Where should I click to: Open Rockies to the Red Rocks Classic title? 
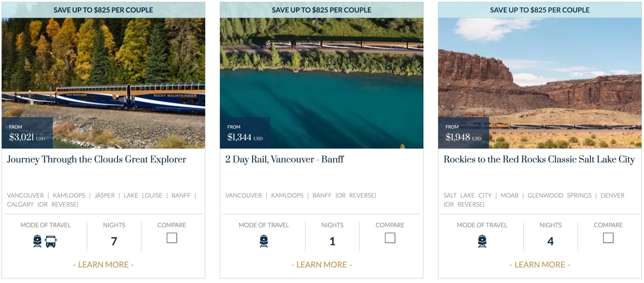[539, 159]
